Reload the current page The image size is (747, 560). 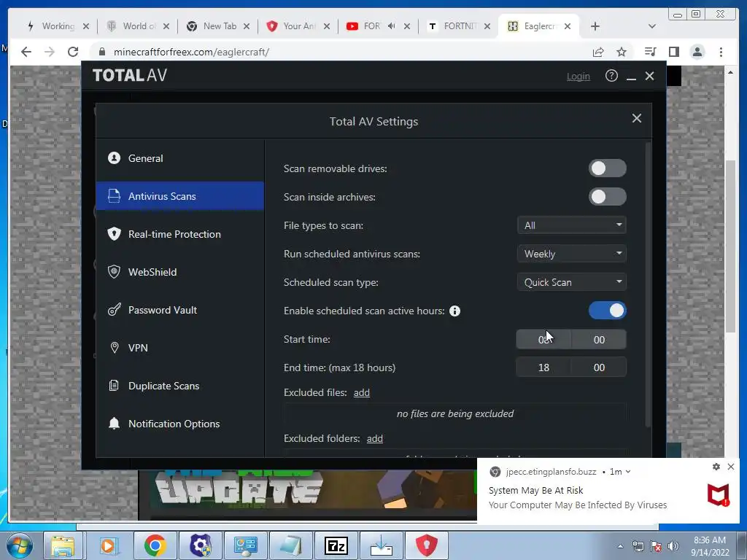(73, 52)
